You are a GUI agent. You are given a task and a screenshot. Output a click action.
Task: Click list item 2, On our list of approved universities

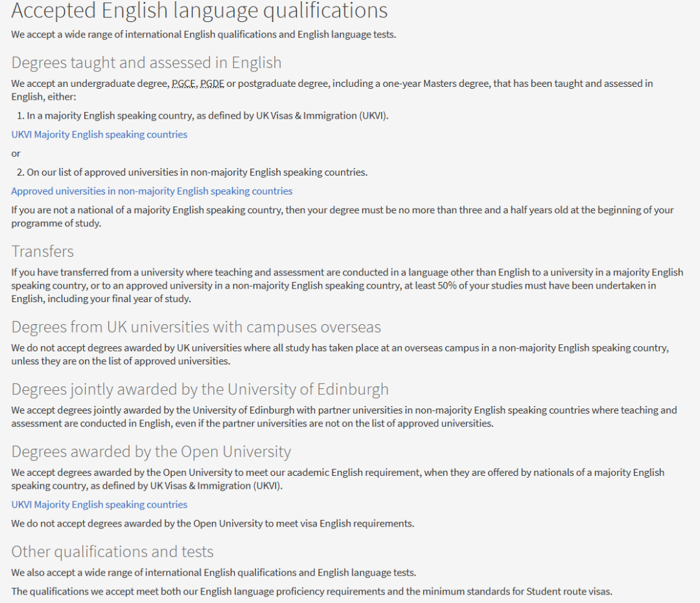pos(192,172)
